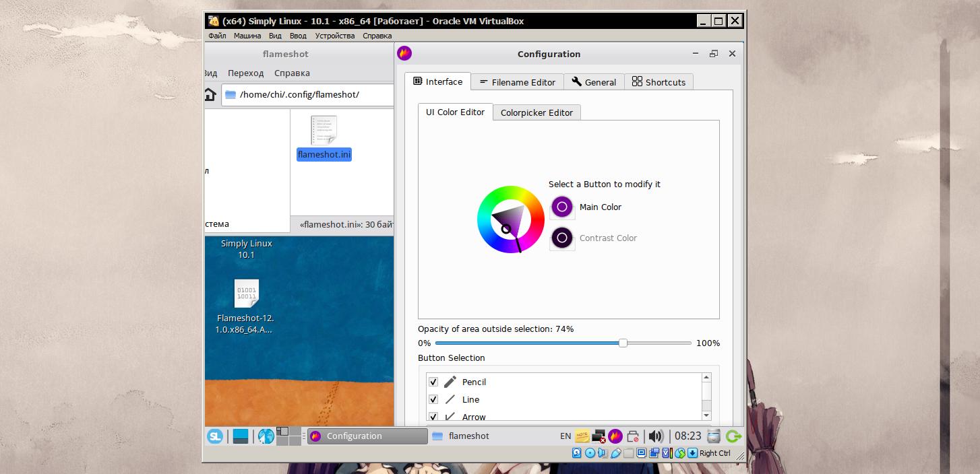Click the home icon in file manager
Viewport: 980px width, 474px height.
pyautogui.click(x=210, y=94)
